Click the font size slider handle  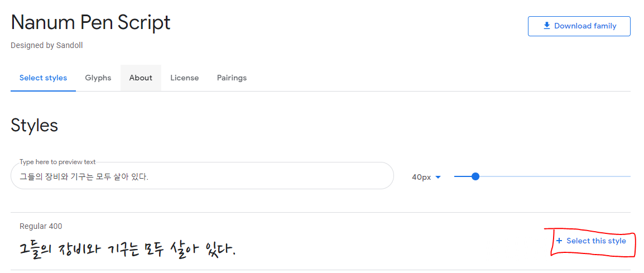[475, 176]
